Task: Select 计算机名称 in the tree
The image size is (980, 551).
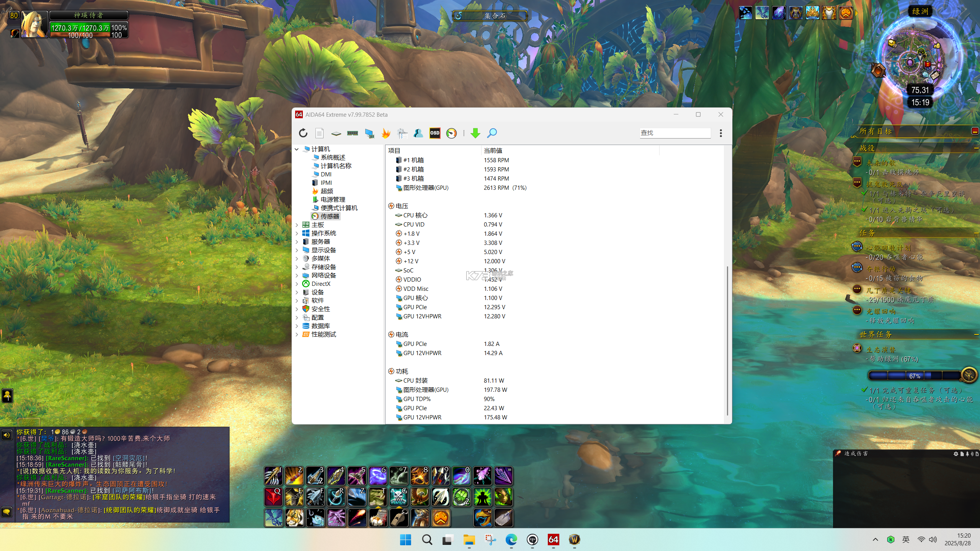Action: pos(336,166)
